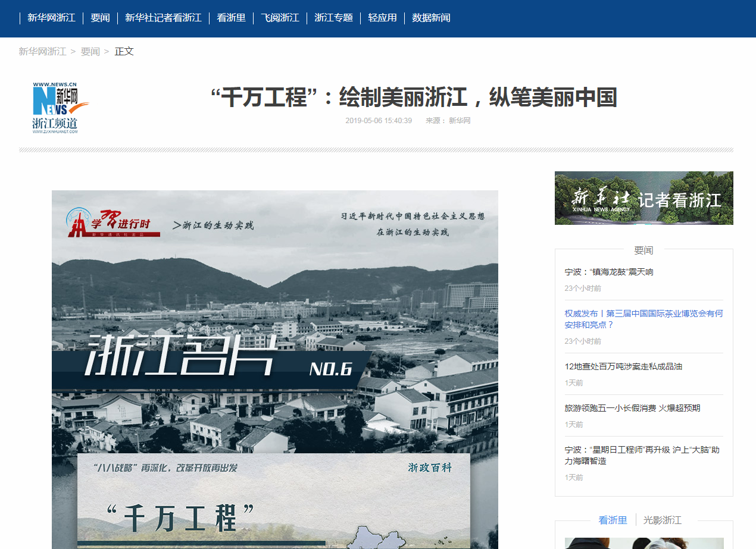Viewport: 756px width, 549px height.
Task: Open the 浙江专题 navigation item
Action: point(333,18)
